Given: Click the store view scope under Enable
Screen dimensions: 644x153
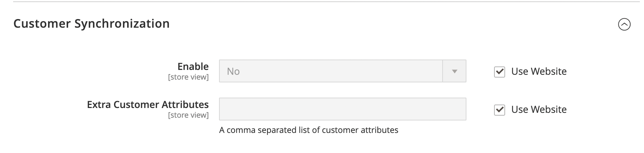Looking at the screenshot, I should point(188,77).
